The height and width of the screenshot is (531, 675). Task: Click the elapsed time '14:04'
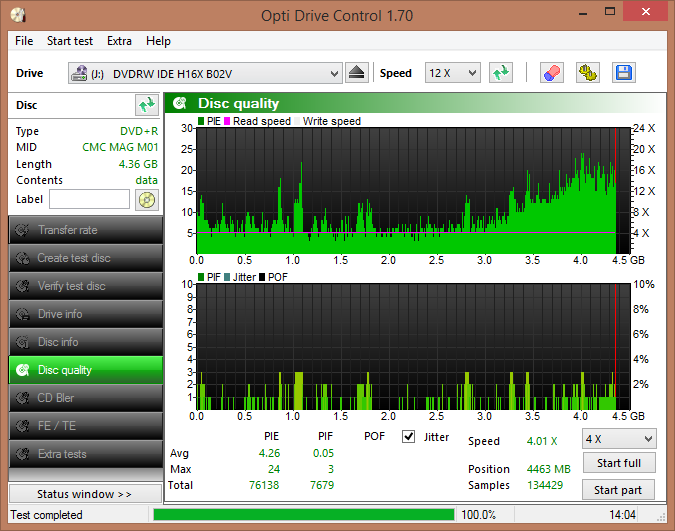(x=622, y=515)
